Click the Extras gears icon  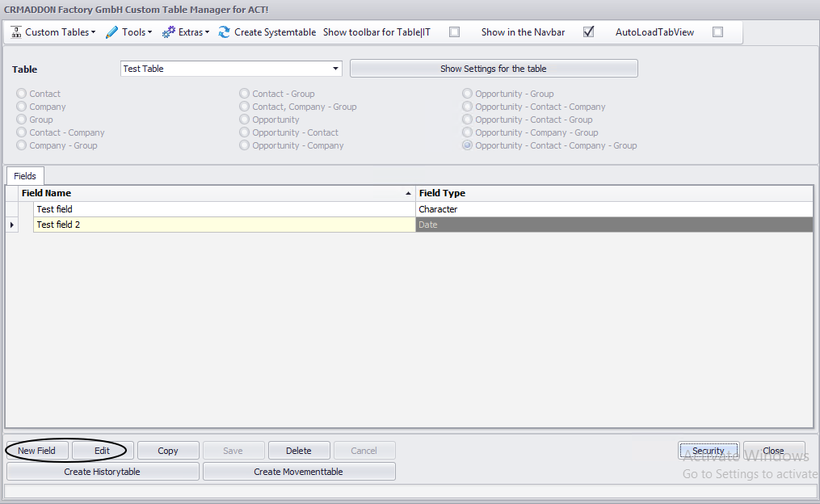(x=168, y=31)
